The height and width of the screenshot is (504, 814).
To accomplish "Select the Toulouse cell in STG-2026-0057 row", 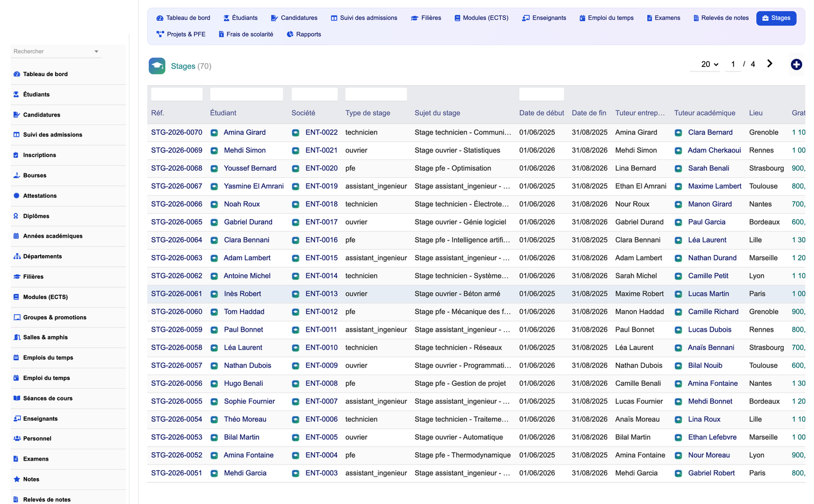I will click(763, 365).
